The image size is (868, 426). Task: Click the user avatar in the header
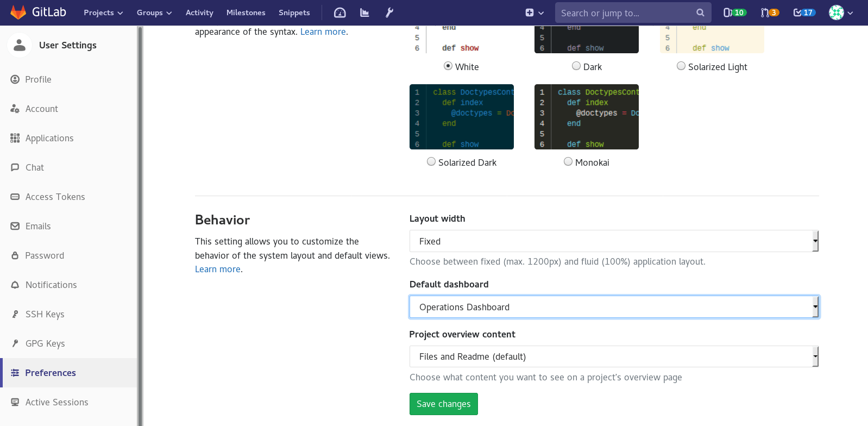click(x=836, y=12)
